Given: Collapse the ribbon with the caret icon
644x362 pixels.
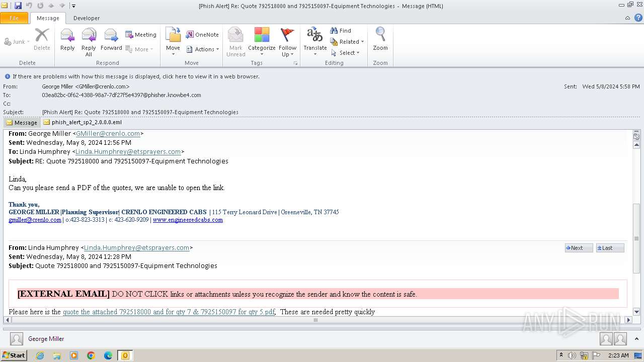Looking at the screenshot, I should click(627, 18).
